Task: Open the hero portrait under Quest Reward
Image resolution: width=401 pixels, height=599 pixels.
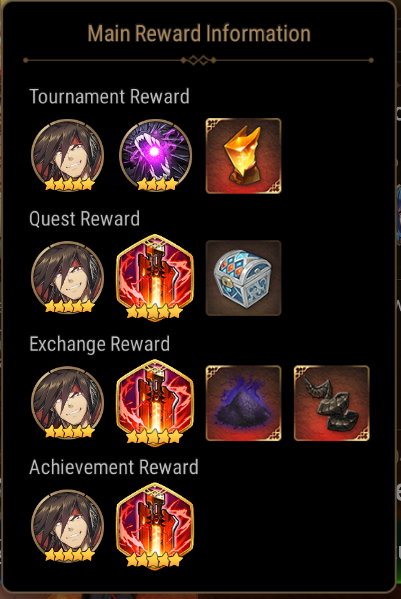Action: pyautogui.click(x=68, y=277)
